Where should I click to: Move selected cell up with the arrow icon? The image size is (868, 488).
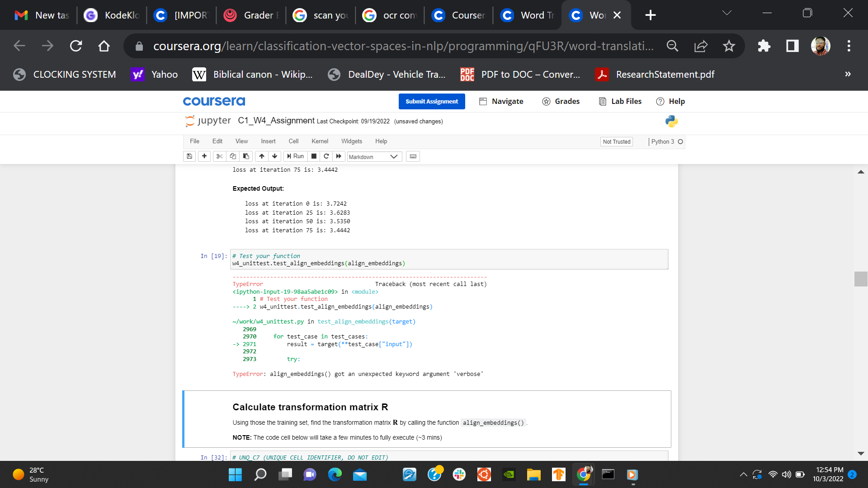pyautogui.click(x=262, y=156)
